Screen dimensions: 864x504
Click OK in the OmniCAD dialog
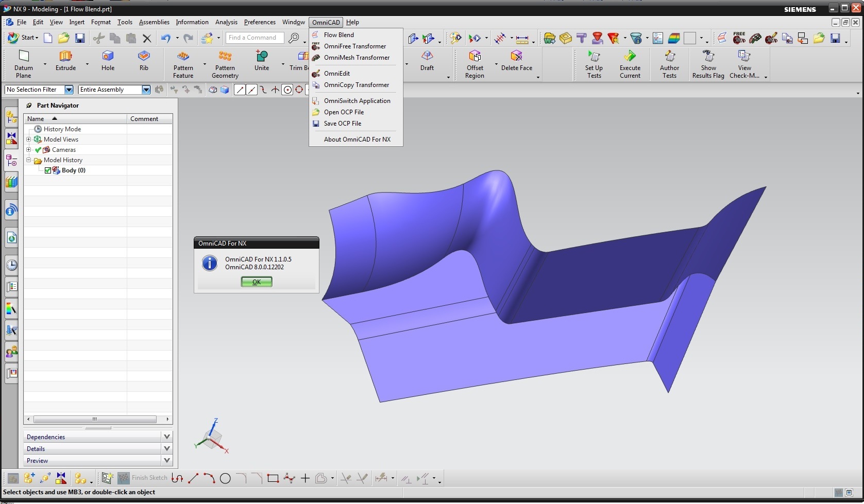(257, 282)
